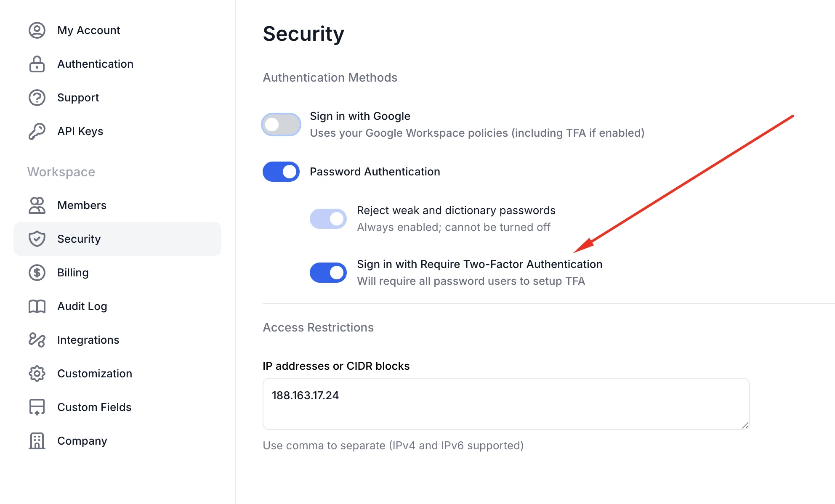Click the disabled weak passwords toggle

(x=328, y=218)
